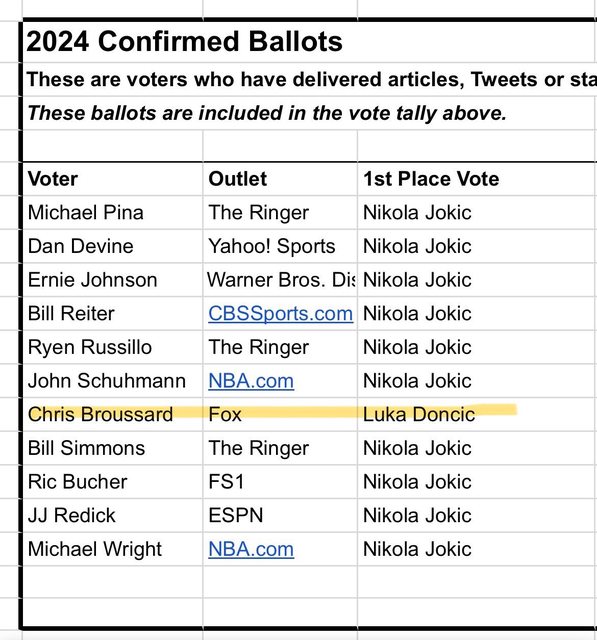The image size is (597, 640).
Task: Select the FS1 outlet cell
Action: (280, 482)
